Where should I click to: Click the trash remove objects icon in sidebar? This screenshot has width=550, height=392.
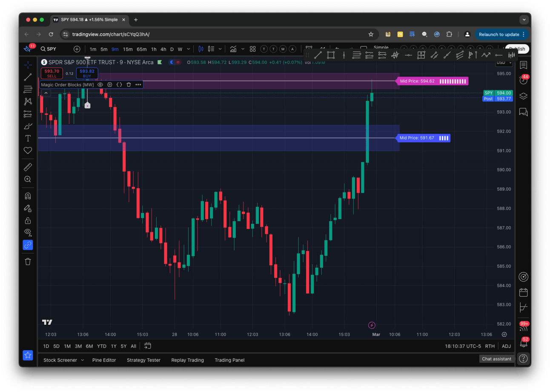[28, 261]
